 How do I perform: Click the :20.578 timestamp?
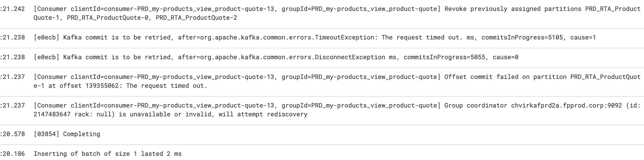[12, 134]
